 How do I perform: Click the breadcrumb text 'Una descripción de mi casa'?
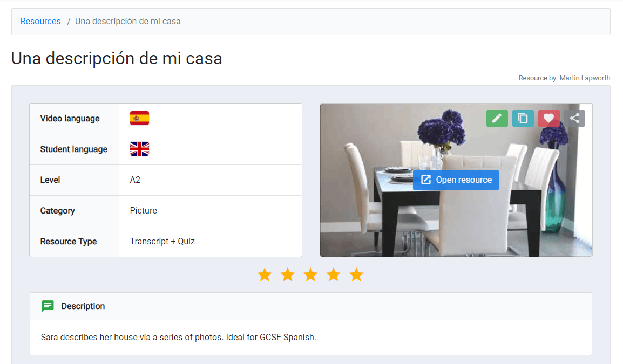point(127,22)
